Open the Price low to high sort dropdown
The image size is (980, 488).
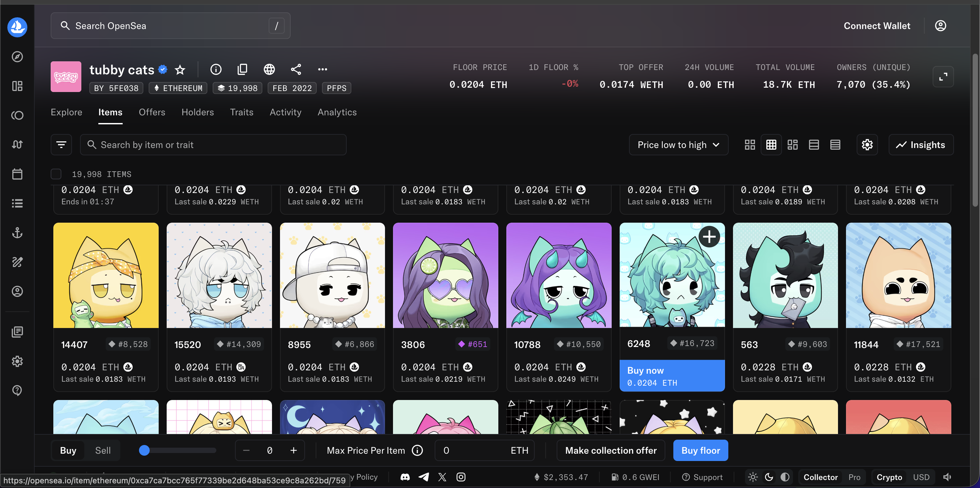tap(678, 145)
